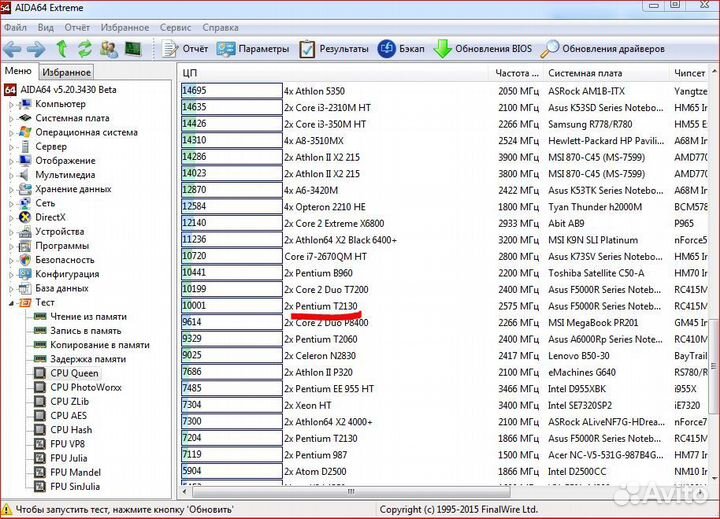720x519 pixels.
Task: Click the warning icon in status bar
Action: tap(7, 509)
